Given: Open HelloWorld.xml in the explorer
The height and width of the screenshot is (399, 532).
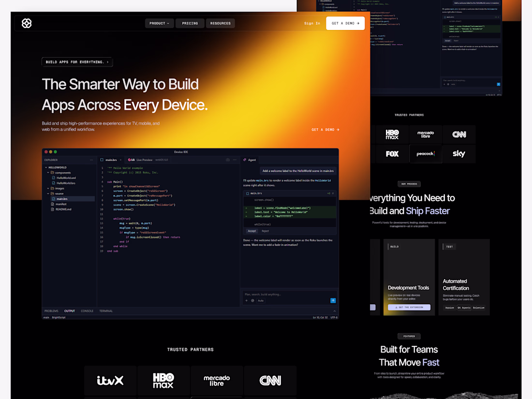Looking at the screenshot, I should pos(66,178).
